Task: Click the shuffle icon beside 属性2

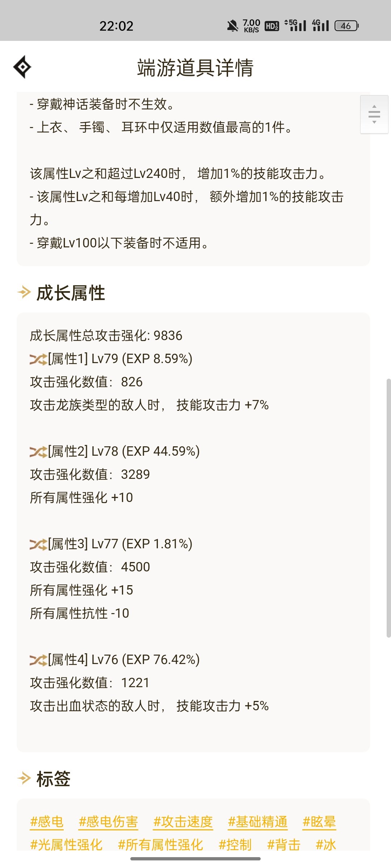Action: pos(38,452)
